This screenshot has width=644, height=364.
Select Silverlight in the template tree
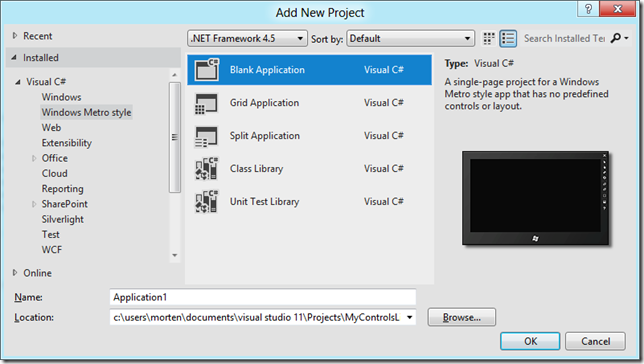(x=62, y=219)
